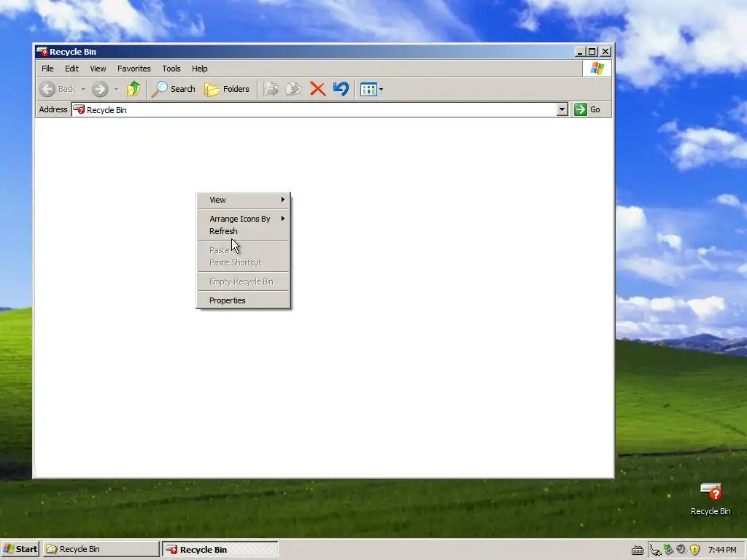Expand Arrange Icons By submenu
Image resolution: width=747 pixels, height=560 pixels.
point(244,219)
